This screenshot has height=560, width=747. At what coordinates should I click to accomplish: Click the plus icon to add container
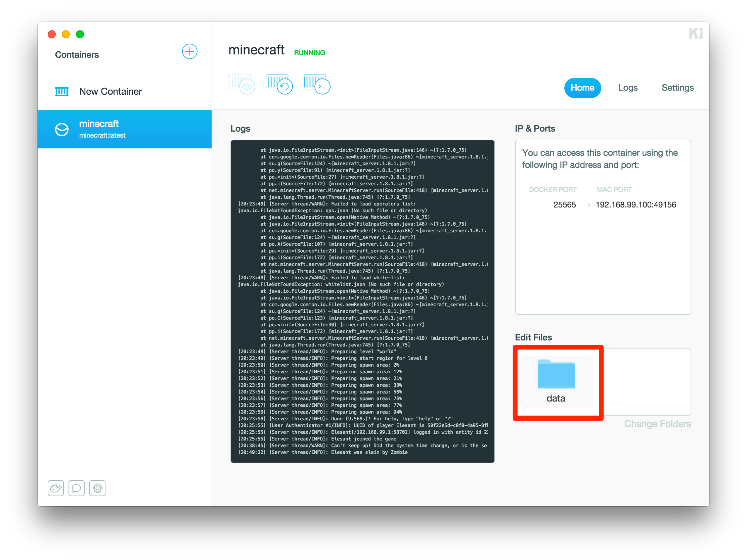(189, 51)
